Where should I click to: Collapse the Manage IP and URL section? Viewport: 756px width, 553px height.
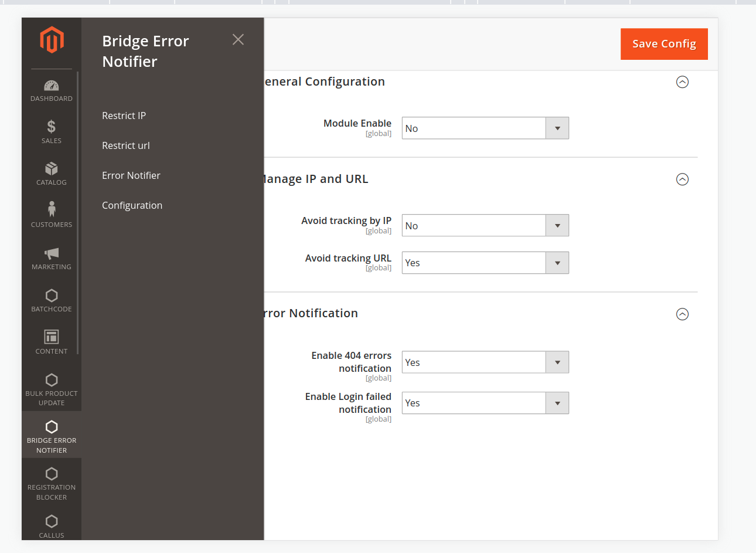(682, 179)
